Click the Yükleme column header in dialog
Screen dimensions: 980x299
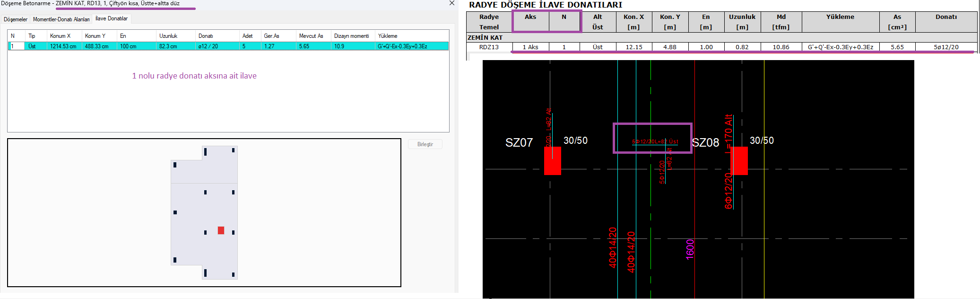(x=411, y=36)
